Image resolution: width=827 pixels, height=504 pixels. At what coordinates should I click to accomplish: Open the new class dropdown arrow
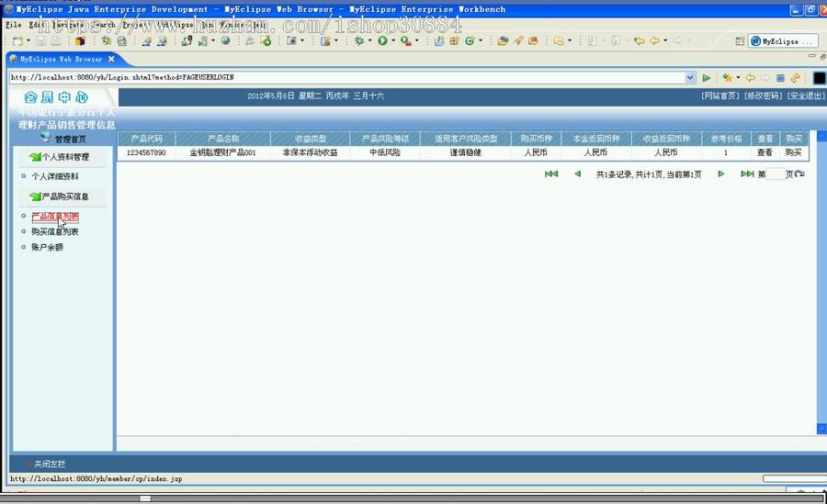(481, 40)
